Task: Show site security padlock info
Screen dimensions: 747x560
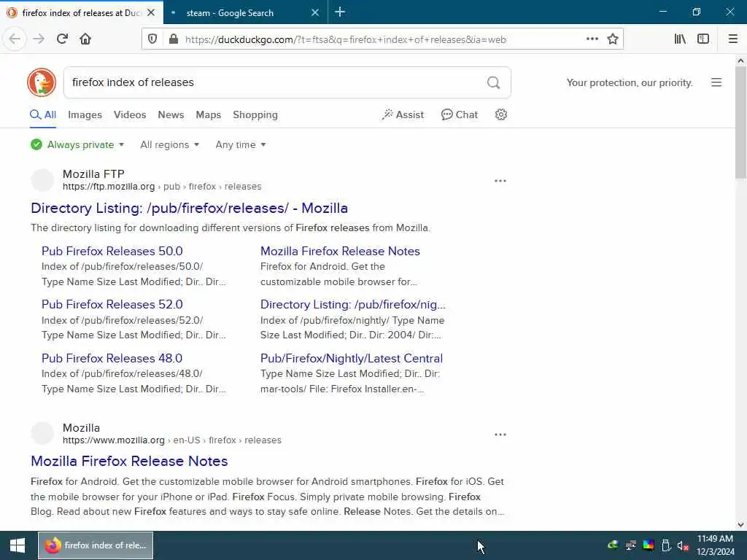Action: pos(174,39)
